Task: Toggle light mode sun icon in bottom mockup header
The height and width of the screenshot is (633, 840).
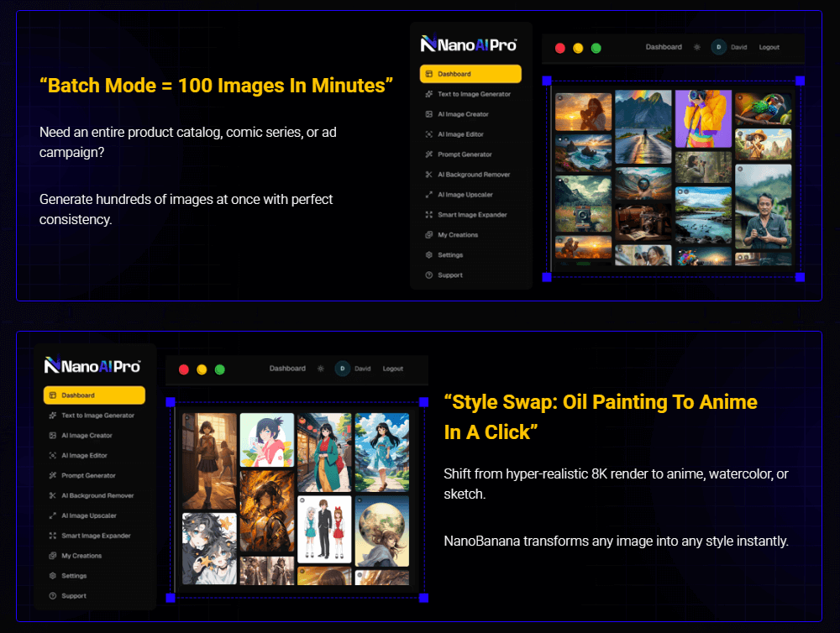Action: click(320, 369)
